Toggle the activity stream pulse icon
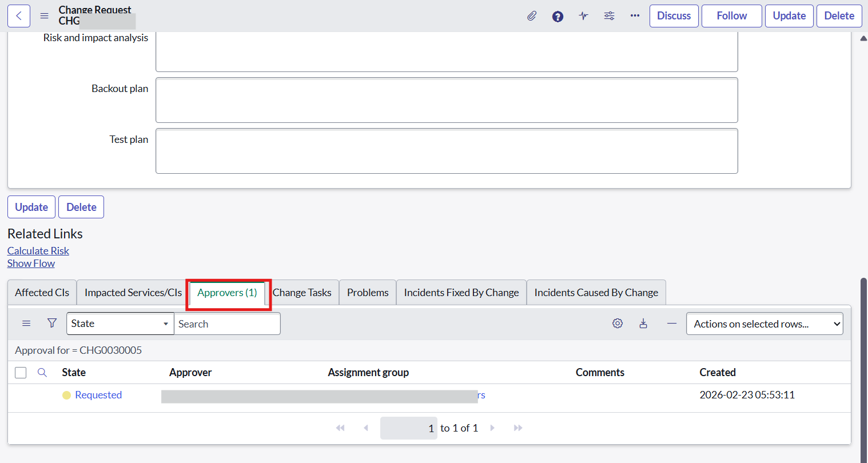This screenshot has height=463, width=868. pyautogui.click(x=583, y=16)
